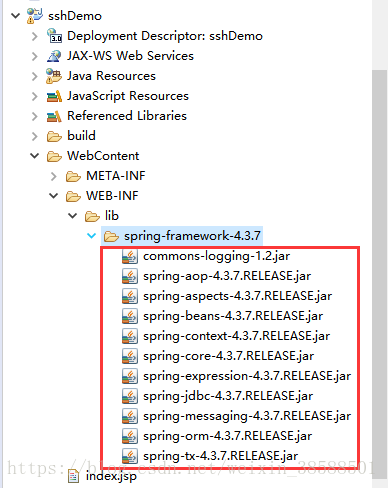Select 'WebContent' folder label

[103, 156]
